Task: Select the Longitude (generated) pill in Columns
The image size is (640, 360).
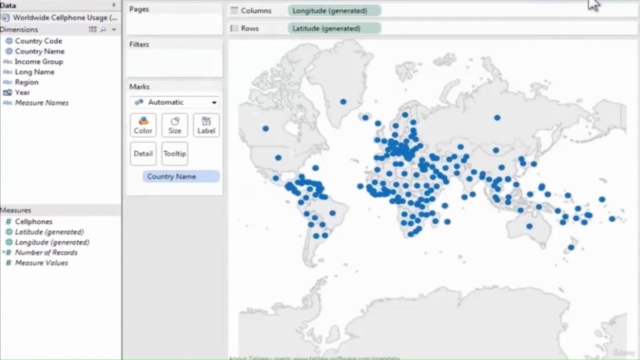Action: [x=334, y=11]
